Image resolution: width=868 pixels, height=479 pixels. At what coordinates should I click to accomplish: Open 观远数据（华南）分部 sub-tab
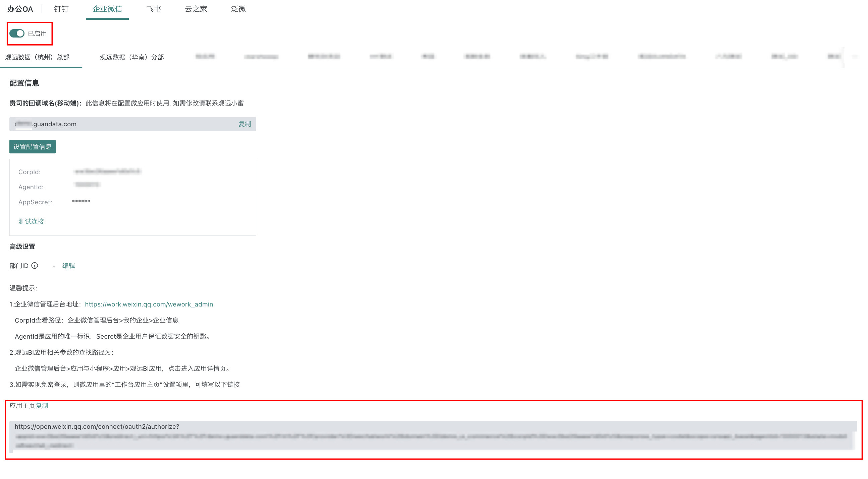click(x=131, y=57)
